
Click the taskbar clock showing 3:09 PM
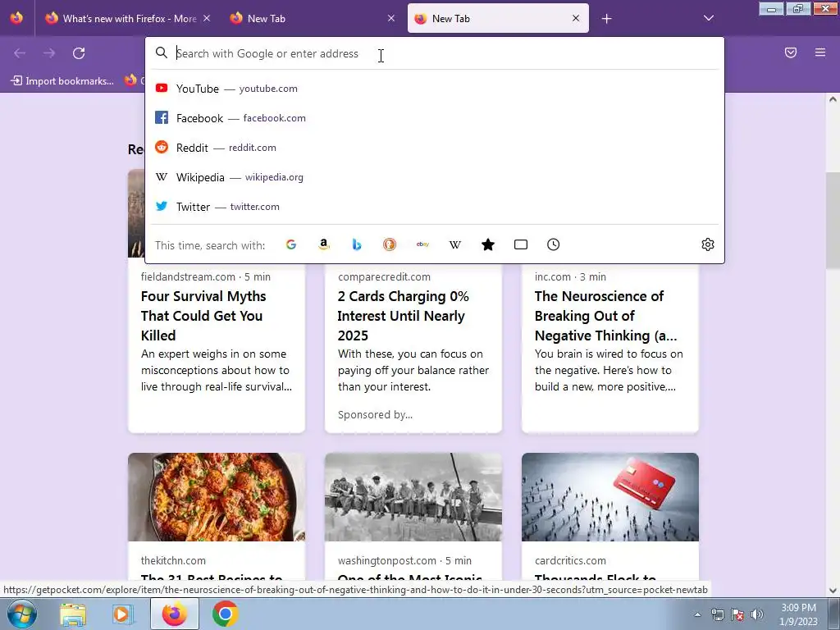[x=798, y=614]
